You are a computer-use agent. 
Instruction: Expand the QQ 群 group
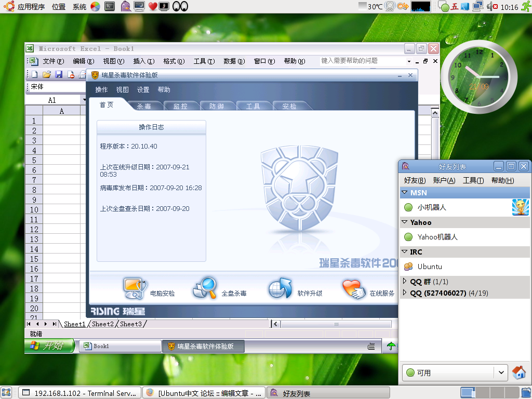tap(404, 281)
